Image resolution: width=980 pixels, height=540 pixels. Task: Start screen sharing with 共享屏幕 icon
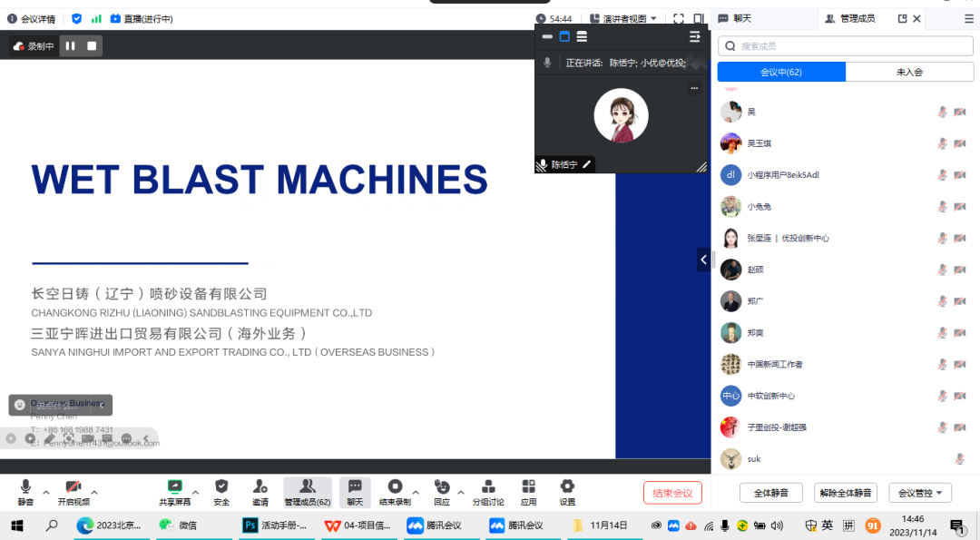tap(174, 486)
